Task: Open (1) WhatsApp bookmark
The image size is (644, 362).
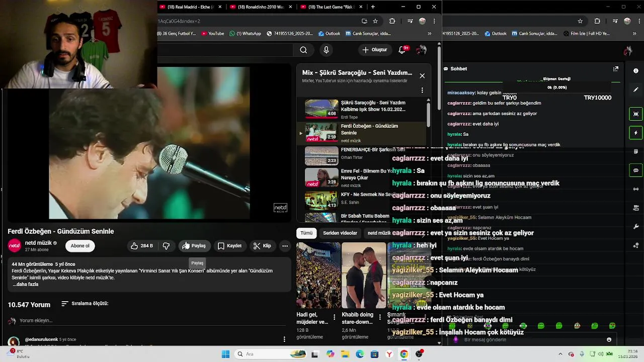Action: 245,34
